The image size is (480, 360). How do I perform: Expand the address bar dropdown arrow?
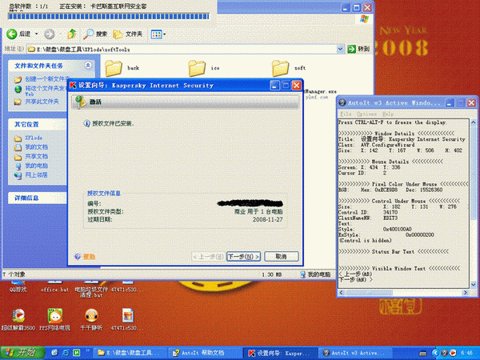pos(340,49)
